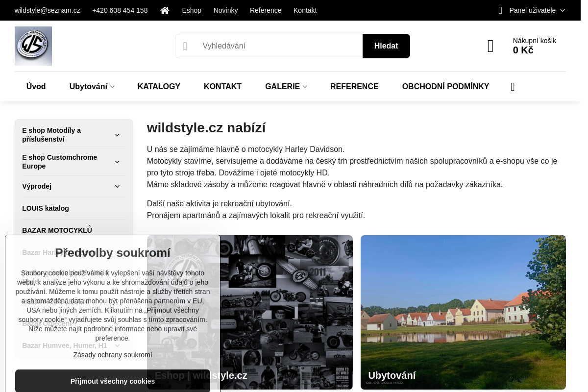Open Nákupní košík 0 Kč
Image resolution: width=588 pixels, height=392 pixels.
(534, 46)
